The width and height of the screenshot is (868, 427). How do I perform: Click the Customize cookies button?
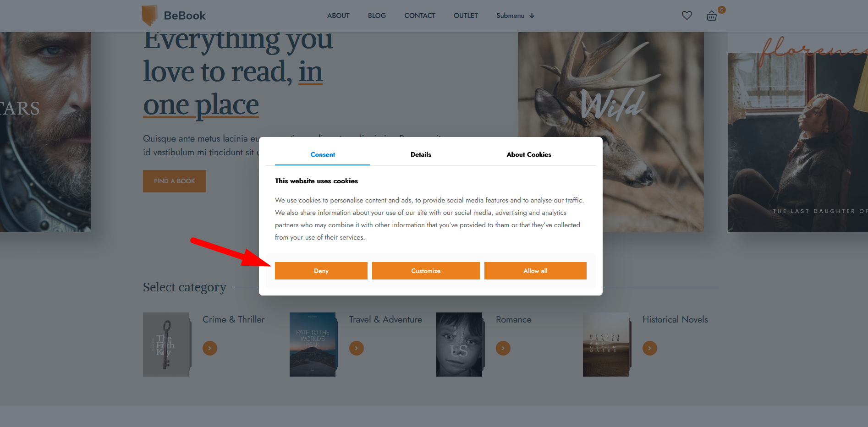pyautogui.click(x=426, y=271)
